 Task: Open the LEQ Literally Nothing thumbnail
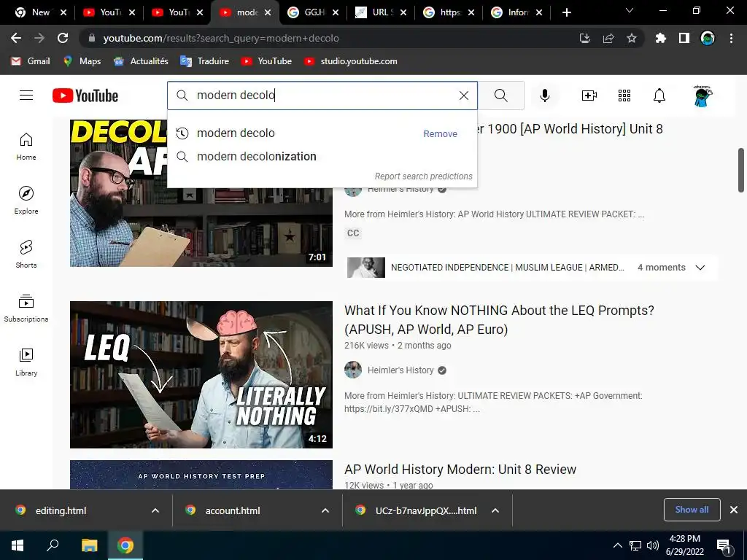tap(201, 375)
